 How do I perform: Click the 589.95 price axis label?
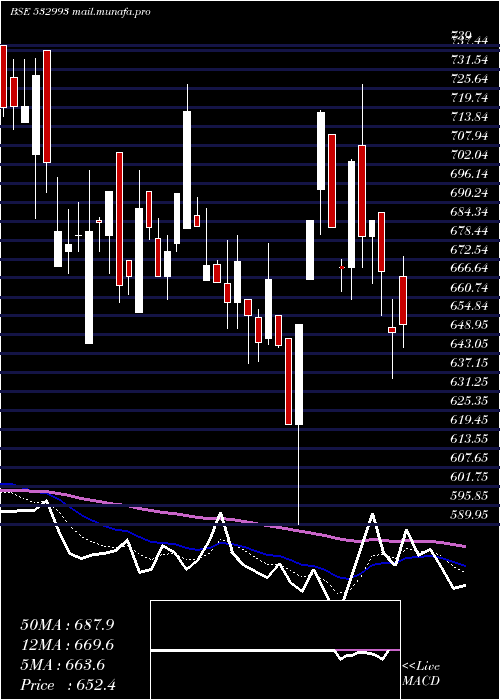tap(469, 515)
